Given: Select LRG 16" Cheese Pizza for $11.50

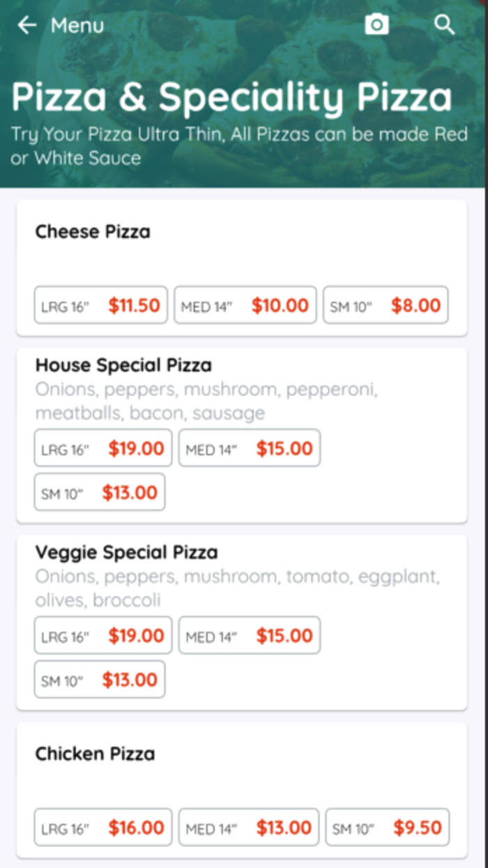Looking at the screenshot, I should click(100, 305).
